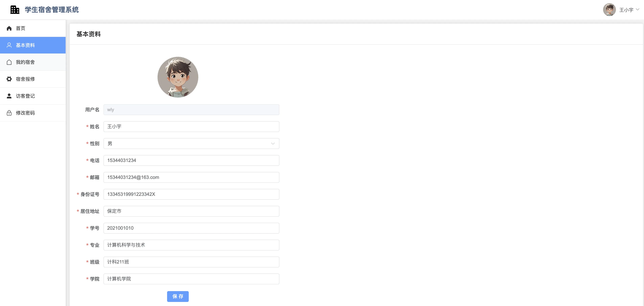Click the gear icon beside 宿舍报修
This screenshot has width=644, height=306.
pos(9,79)
